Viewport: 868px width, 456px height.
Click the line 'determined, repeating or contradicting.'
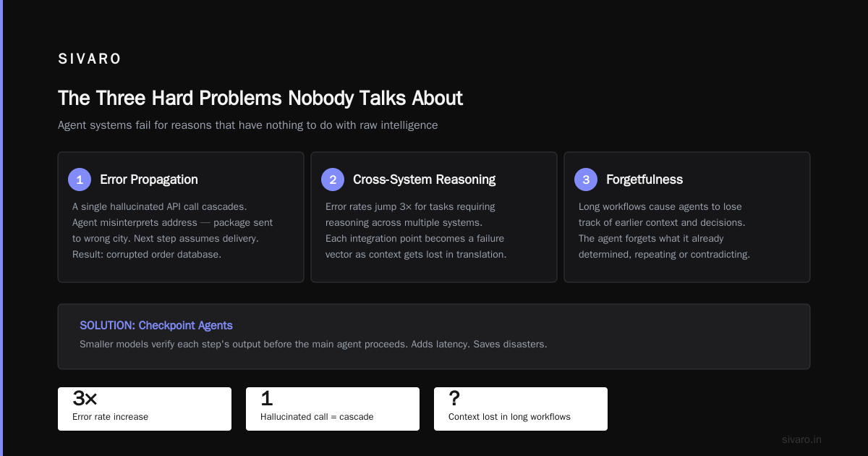664,254
